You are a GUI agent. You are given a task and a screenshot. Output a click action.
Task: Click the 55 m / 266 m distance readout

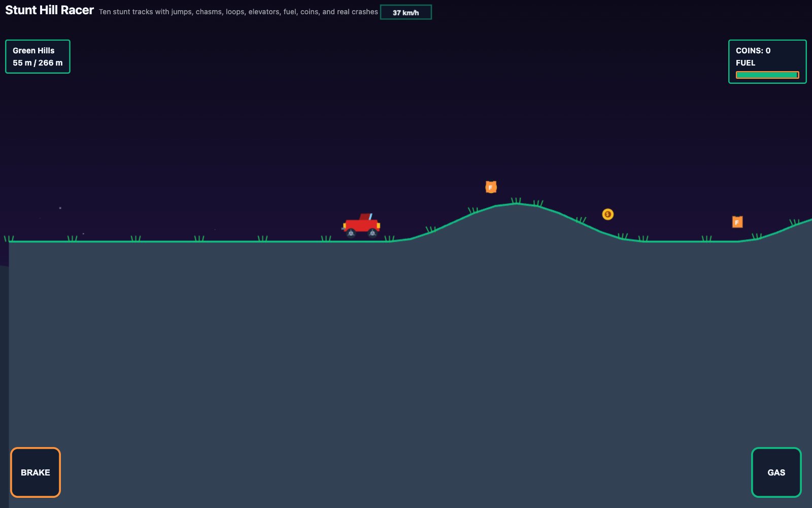38,62
